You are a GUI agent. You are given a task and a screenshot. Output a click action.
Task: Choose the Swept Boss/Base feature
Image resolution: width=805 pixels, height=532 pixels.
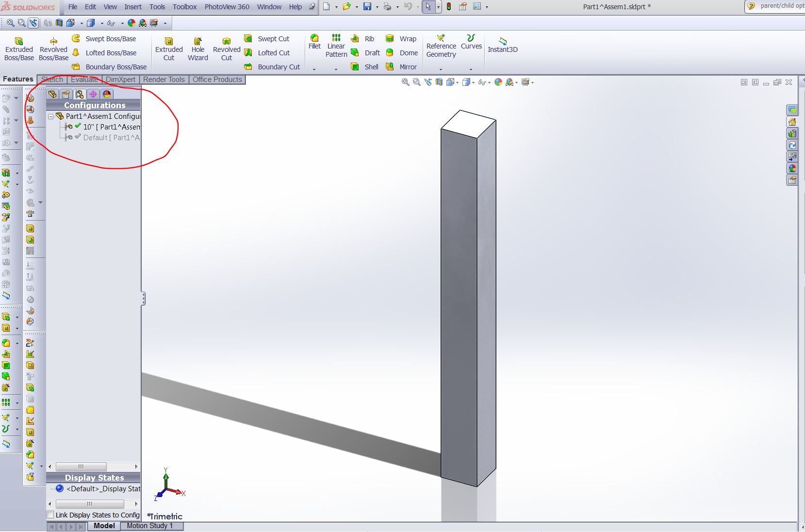104,39
